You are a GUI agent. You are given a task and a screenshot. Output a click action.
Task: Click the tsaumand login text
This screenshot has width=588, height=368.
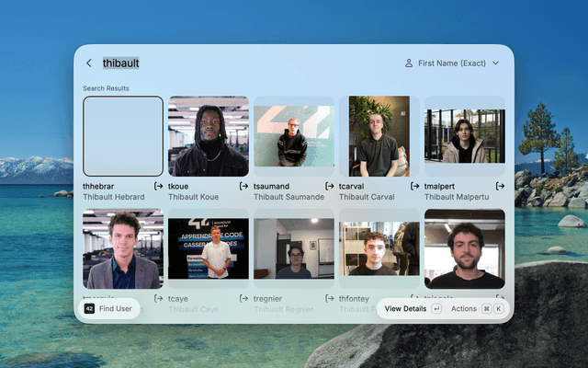click(x=271, y=186)
